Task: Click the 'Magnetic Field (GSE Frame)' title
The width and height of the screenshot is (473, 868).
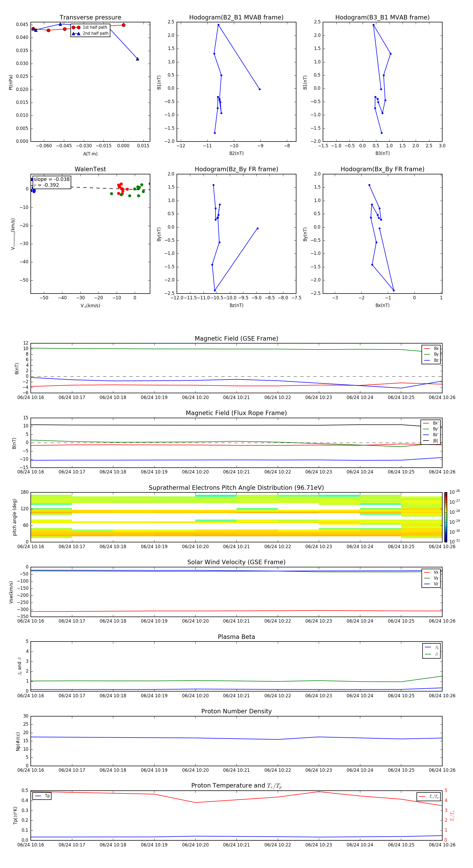Action: point(236,339)
